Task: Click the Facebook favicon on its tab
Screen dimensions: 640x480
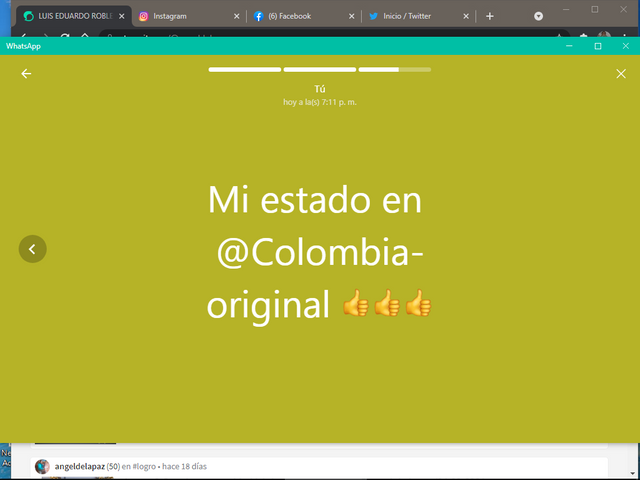Action: pos(258,16)
